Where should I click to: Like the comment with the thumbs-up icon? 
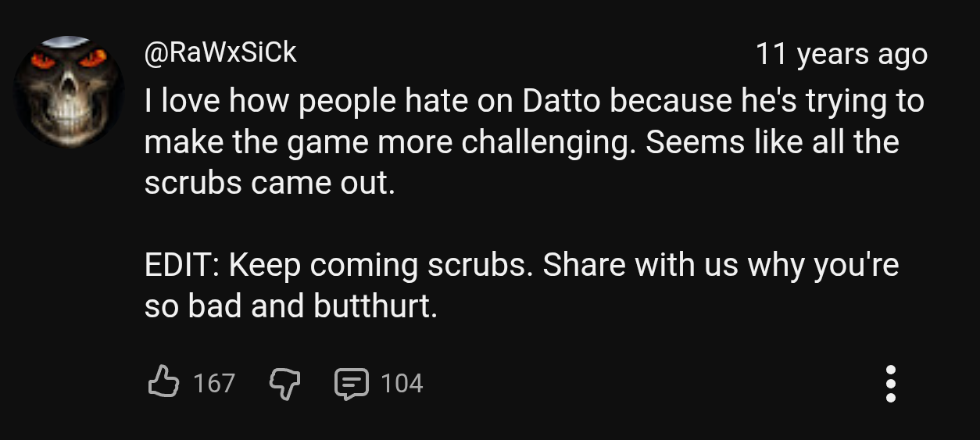click(163, 382)
